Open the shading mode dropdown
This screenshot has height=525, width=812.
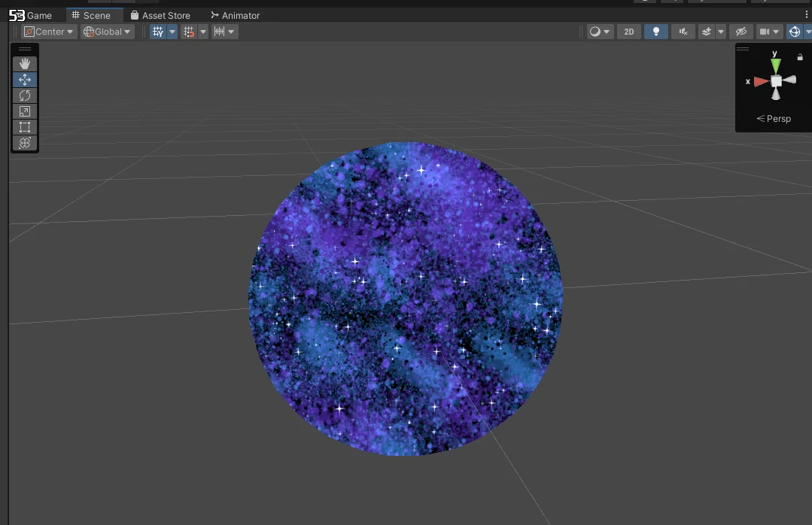pos(600,31)
